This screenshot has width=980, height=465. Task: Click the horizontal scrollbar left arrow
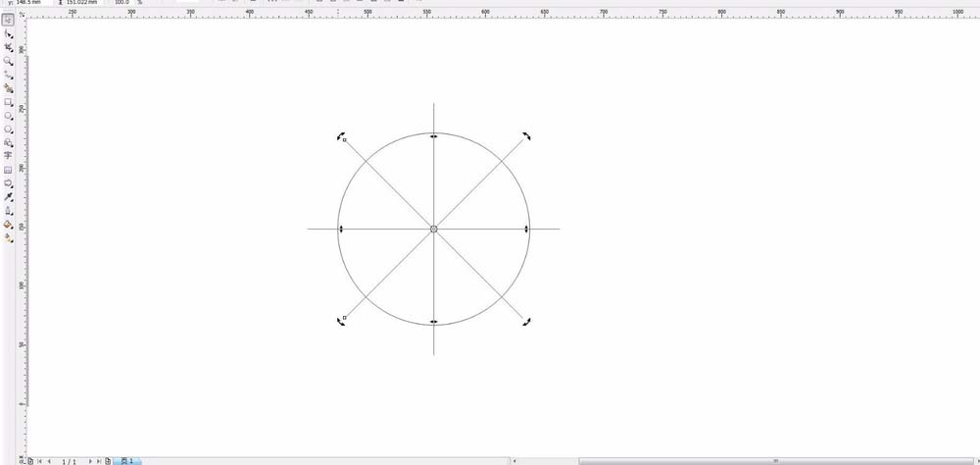pos(514,461)
